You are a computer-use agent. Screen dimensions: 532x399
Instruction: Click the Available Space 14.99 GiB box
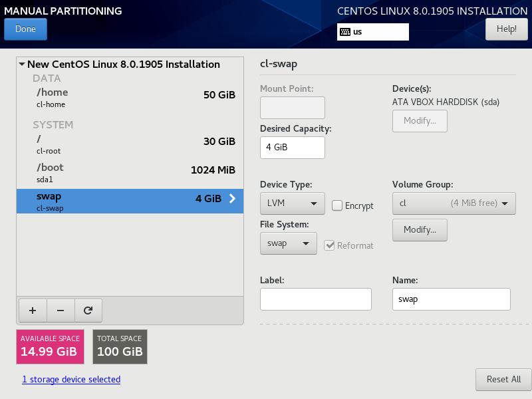pyautogui.click(x=51, y=346)
